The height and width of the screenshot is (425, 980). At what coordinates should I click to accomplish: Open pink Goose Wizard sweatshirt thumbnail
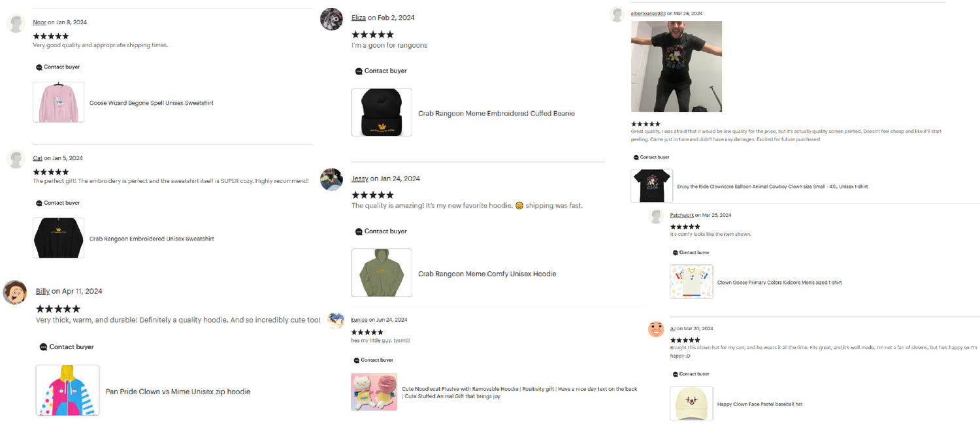pos(59,102)
